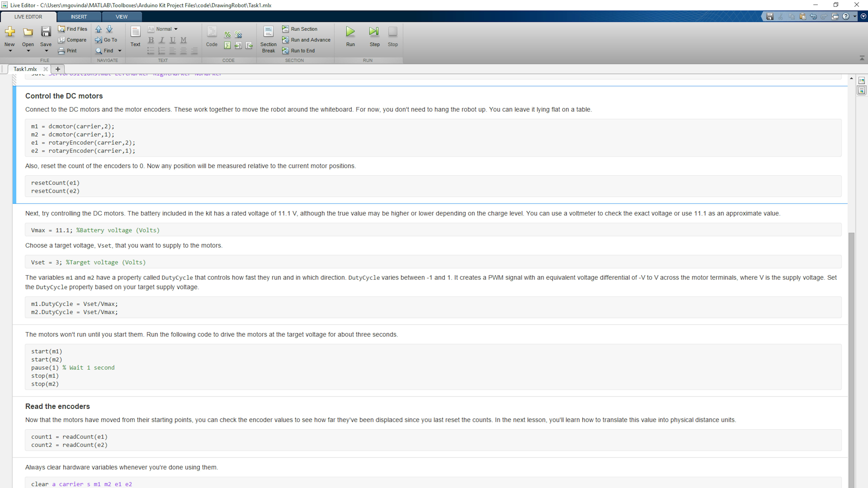Image resolution: width=868 pixels, height=488 pixels.
Task: Show output inline layout icon
Action: 862,91
